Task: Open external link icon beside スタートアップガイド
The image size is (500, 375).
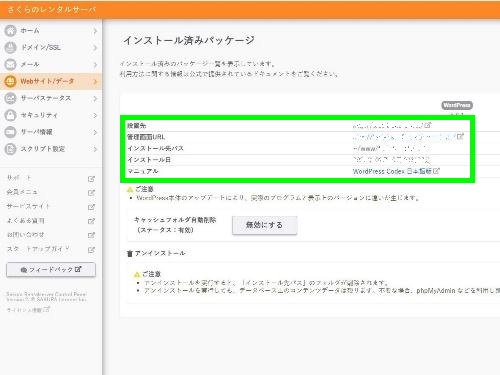Action: (91, 249)
